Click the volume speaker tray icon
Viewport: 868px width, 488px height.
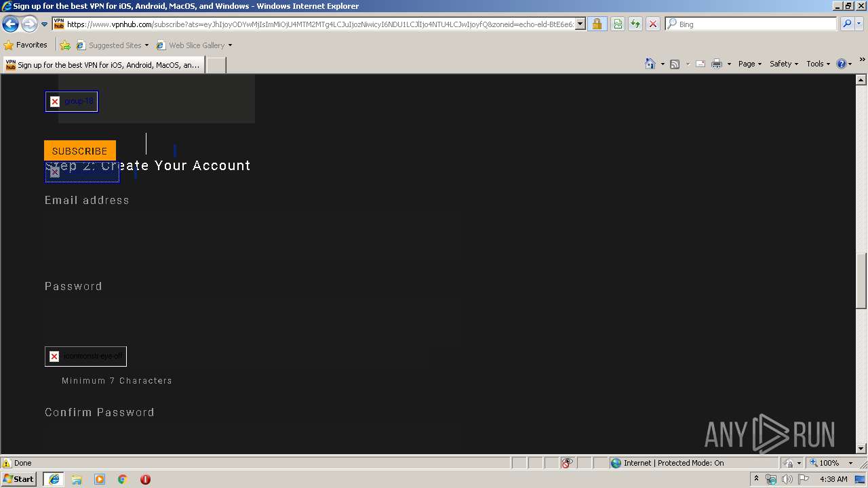[x=787, y=479]
